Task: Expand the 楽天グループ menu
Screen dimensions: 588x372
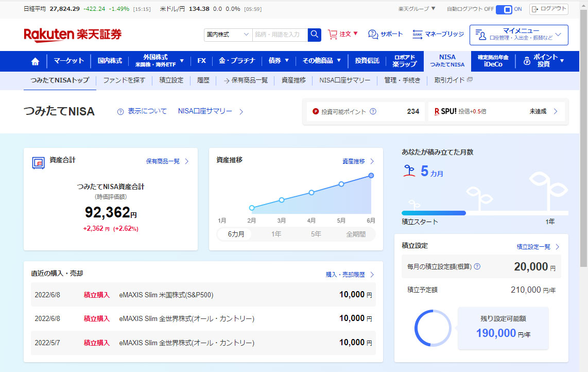Action: click(417, 9)
